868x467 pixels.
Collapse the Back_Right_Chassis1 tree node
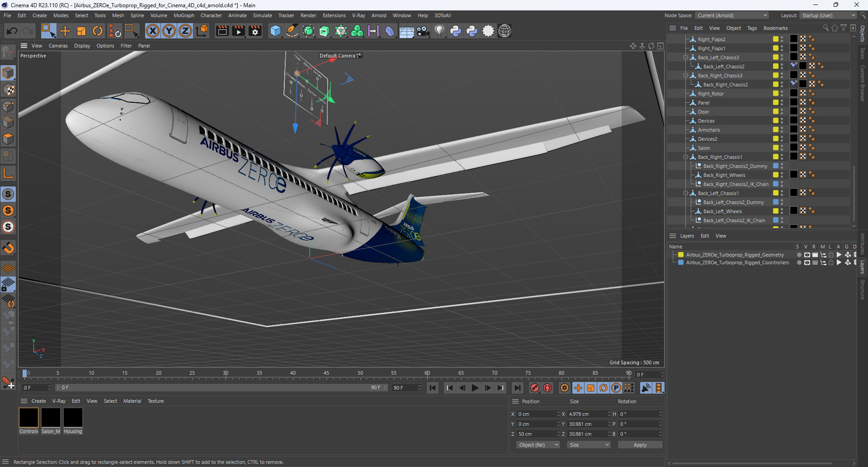click(686, 157)
